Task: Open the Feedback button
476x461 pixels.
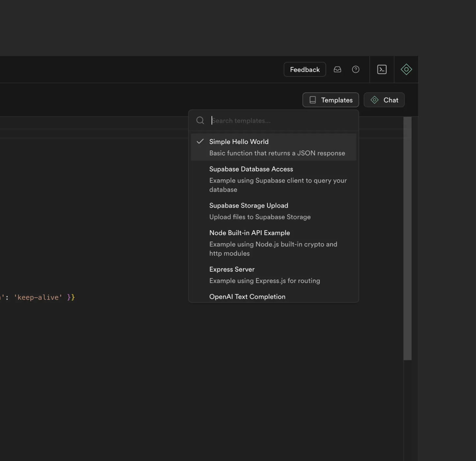Action: tap(305, 70)
